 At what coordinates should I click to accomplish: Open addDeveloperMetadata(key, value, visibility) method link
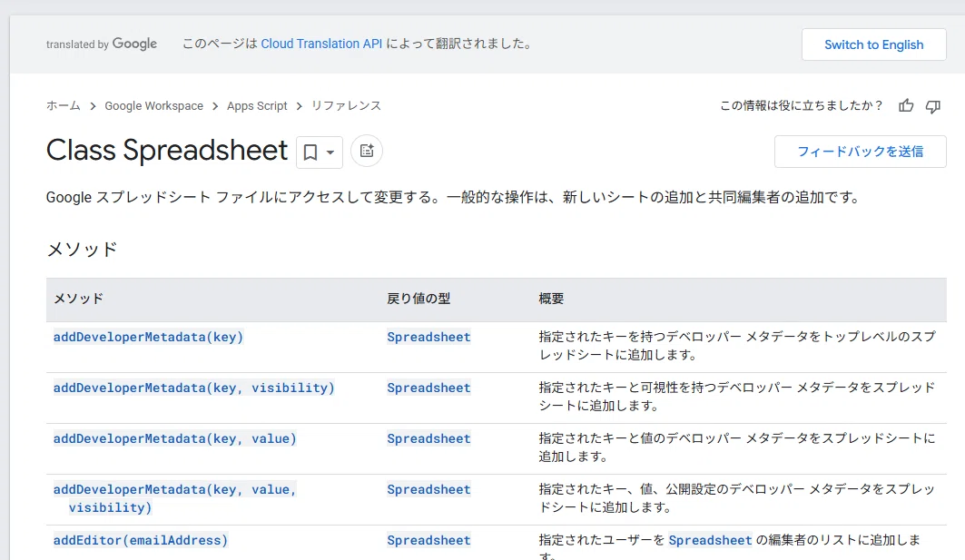pyautogui.click(x=175, y=498)
